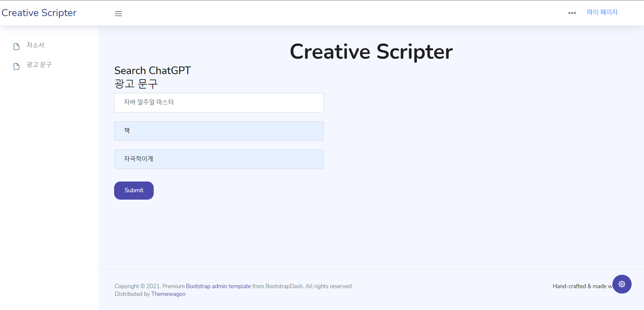Submit the ad copy form

click(x=134, y=190)
